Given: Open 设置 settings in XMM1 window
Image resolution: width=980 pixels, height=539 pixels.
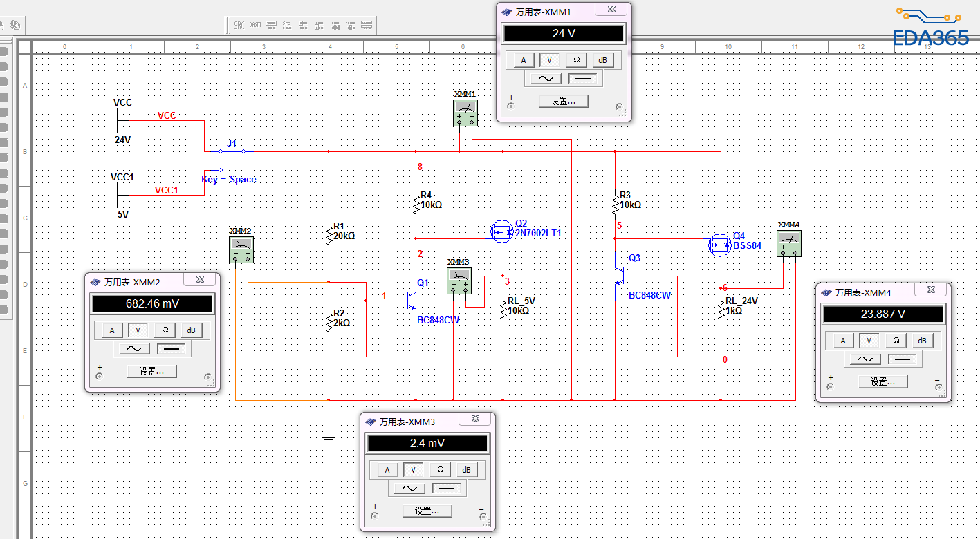Looking at the screenshot, I should pyautogui.click(x=564, y=101).
